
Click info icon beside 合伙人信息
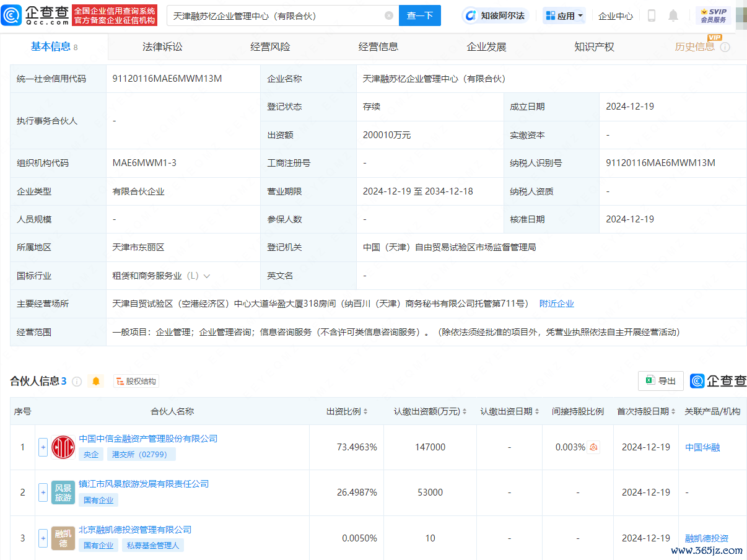click(77, 382)
